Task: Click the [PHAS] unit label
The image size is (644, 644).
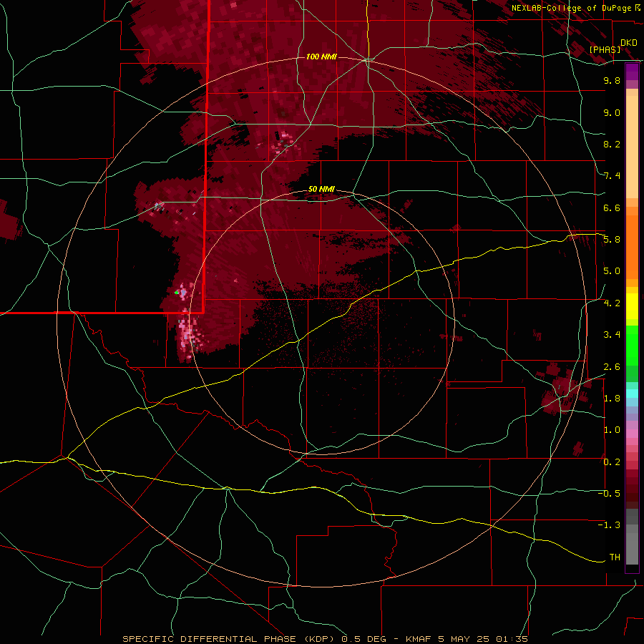Action: click(x=605, y=49)
